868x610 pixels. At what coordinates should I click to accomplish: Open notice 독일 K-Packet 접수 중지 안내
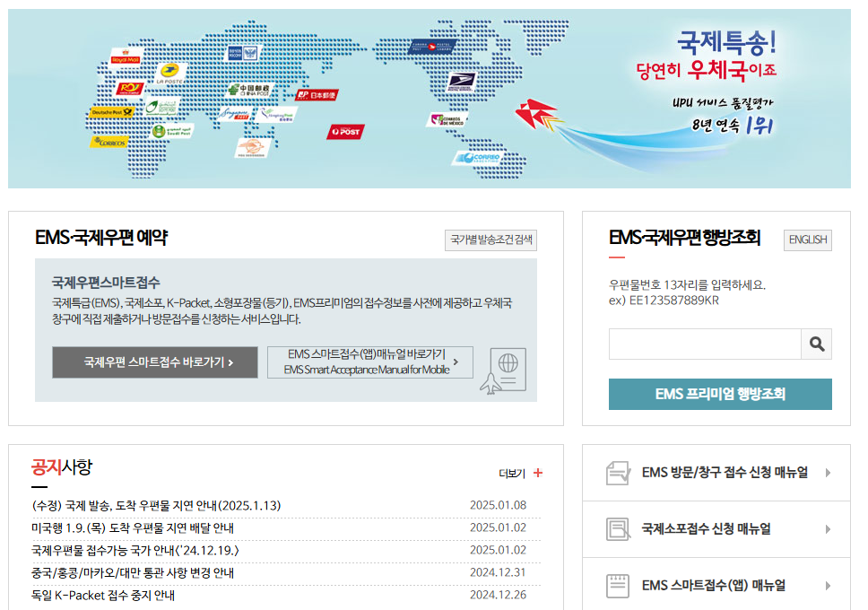point(103,595)
